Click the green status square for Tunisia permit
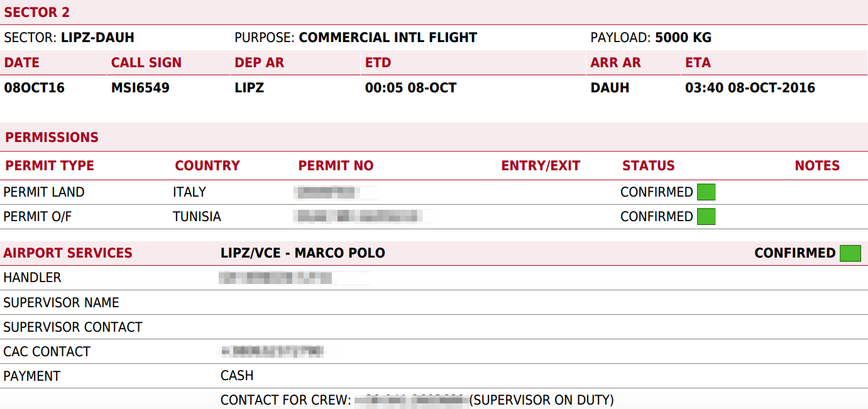This screenshot has height=409, width=868. (706, 217)
